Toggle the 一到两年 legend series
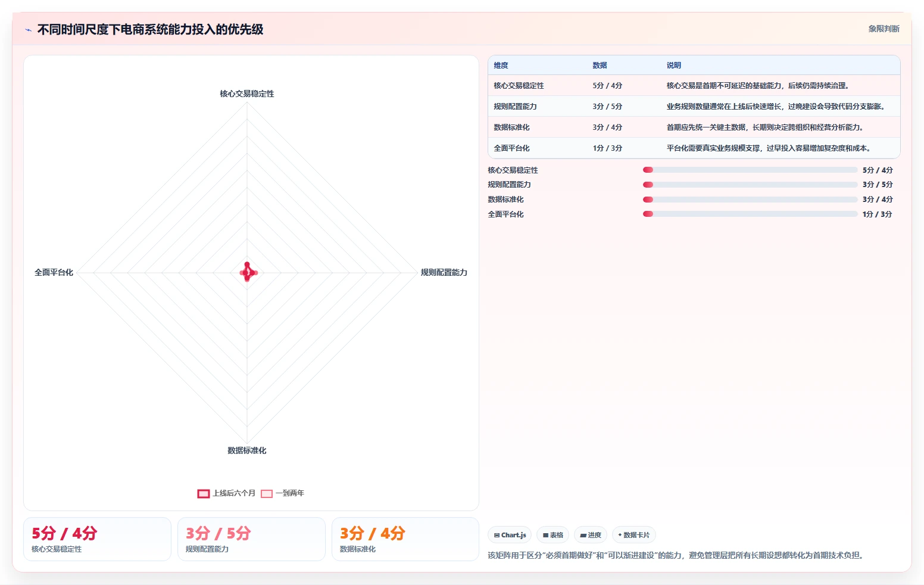924x585 pixels. pos(283,493)
